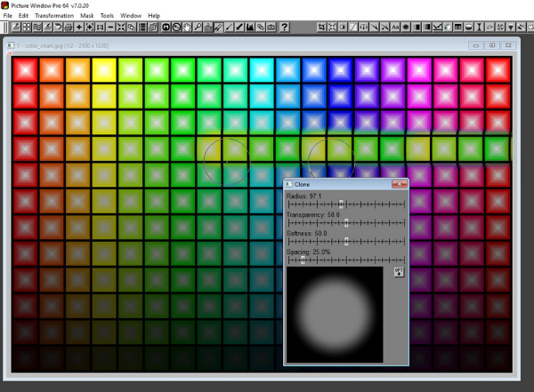
Task: Click the histogram icon in the toolbar
Action: (x=249, y=27)
